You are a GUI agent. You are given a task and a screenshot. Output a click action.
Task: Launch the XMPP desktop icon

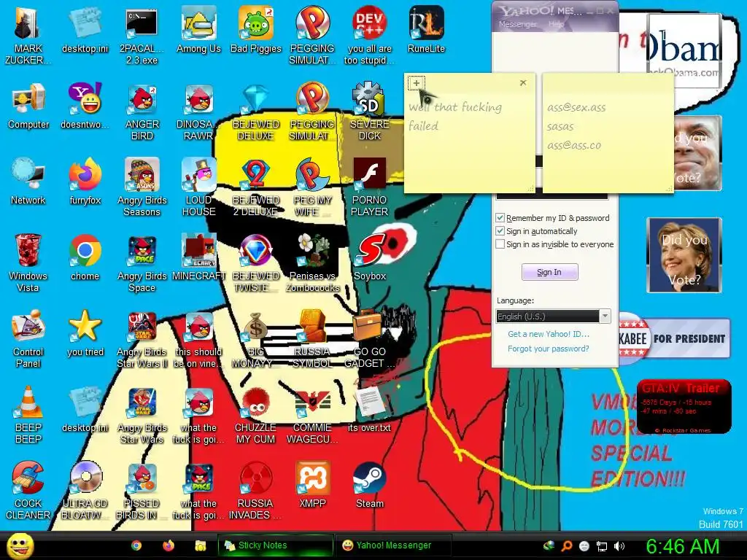point(312,485)
